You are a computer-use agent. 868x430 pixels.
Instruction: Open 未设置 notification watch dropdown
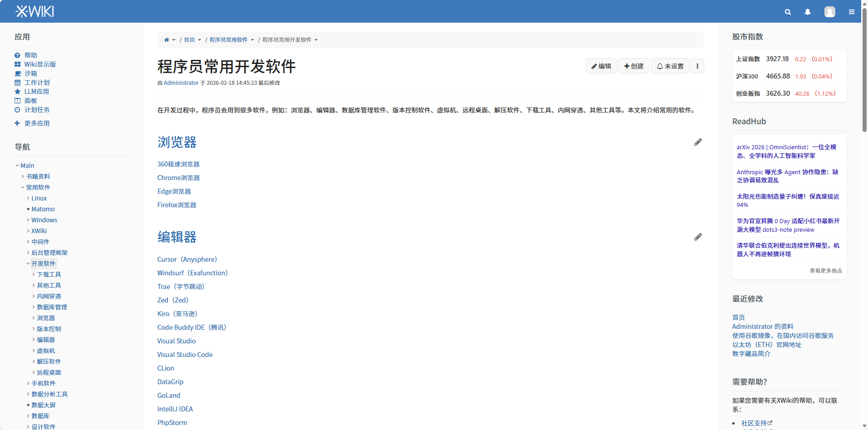point(670,66)
